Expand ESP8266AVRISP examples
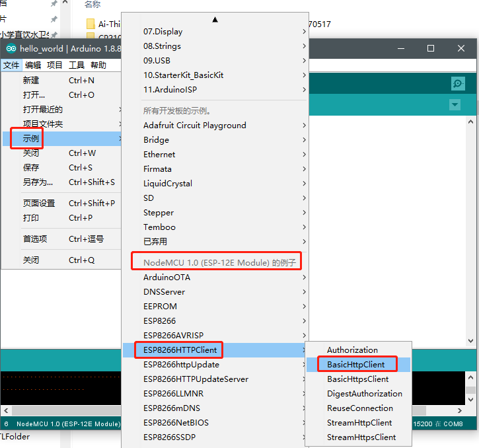479x448 pixels. click(x=215, y=335)
